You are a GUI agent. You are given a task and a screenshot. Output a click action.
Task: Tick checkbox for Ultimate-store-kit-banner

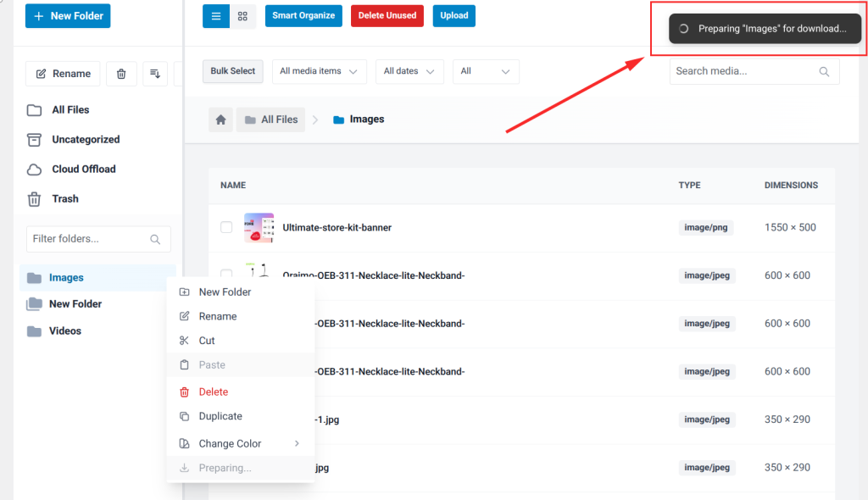pos(226,227)
